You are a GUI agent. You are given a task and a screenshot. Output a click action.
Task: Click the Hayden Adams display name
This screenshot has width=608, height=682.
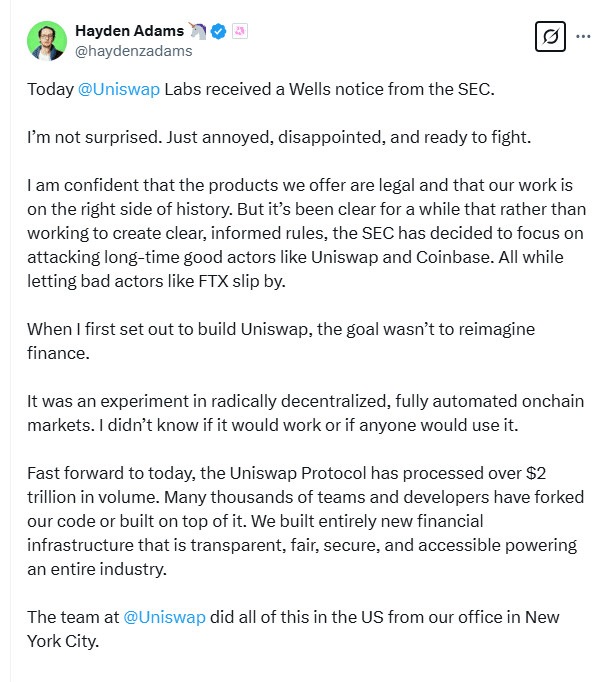coord(130,31)
